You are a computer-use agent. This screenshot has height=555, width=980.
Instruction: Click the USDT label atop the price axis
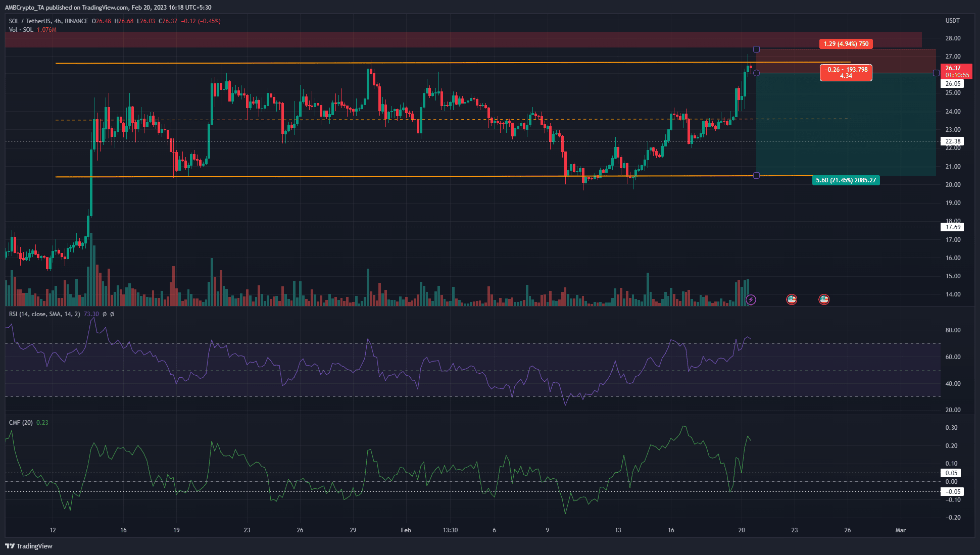click(953, 21)
